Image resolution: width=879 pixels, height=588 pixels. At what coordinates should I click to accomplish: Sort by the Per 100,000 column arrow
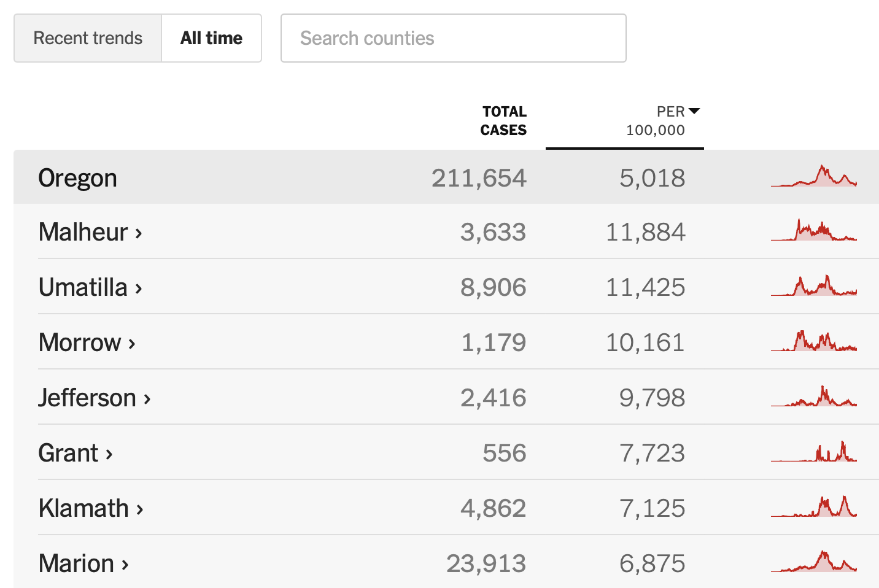(x=694, y=111)
